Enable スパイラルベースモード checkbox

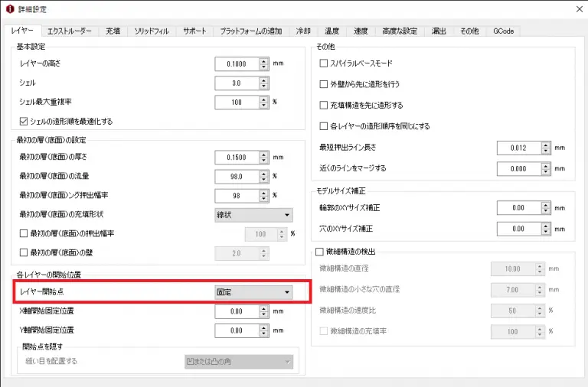click(x=324, y=62)
